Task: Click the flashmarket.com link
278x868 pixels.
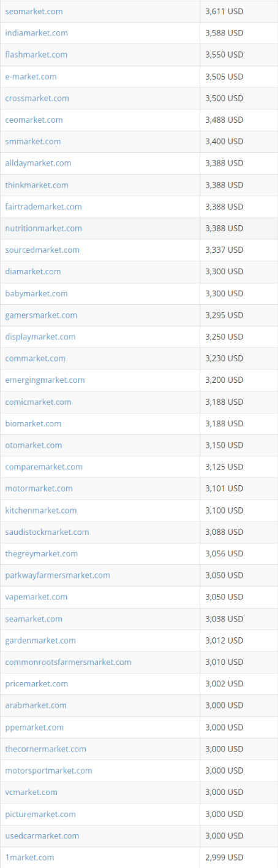Action: [36, 55]
